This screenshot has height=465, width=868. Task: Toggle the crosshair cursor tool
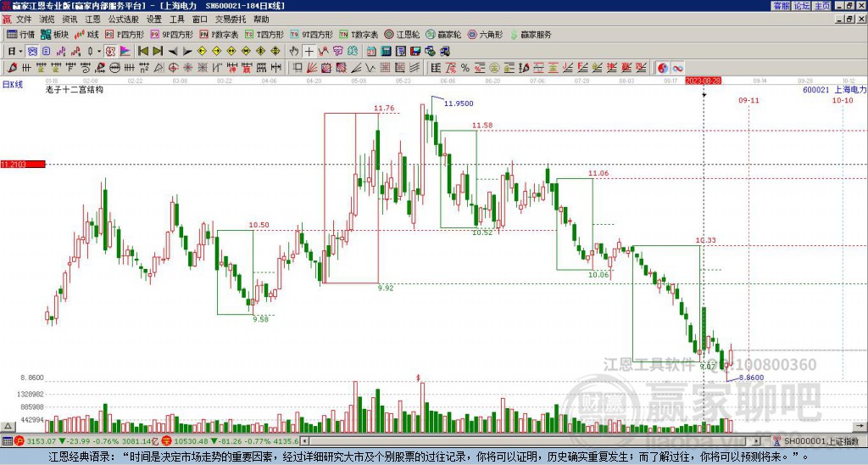pos(309,51)
